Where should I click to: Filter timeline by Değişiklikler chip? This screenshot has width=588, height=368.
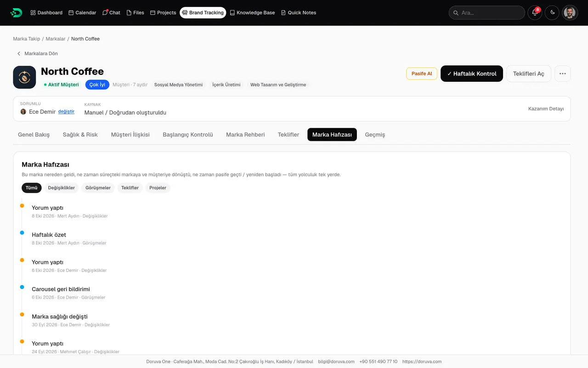pyautogui.click(x=62, y=188)
